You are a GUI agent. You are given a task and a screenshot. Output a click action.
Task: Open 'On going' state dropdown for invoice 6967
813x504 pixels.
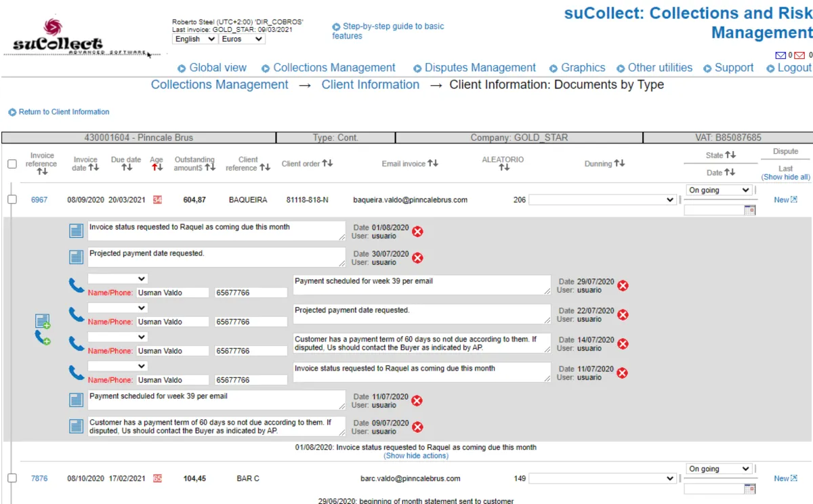click(x=718, y=190)
